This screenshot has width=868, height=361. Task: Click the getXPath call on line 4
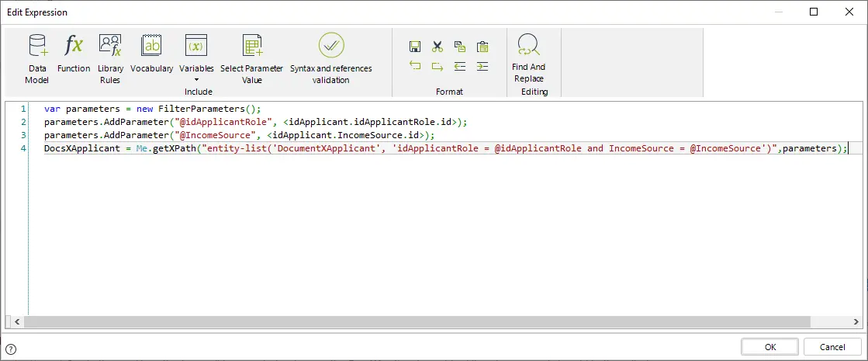click(x=175, y=148)
